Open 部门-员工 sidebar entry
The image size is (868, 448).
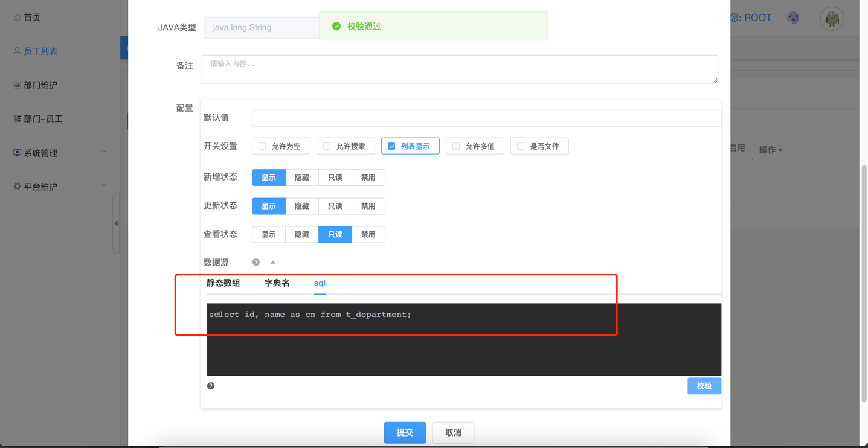click(x=42, y=119)
